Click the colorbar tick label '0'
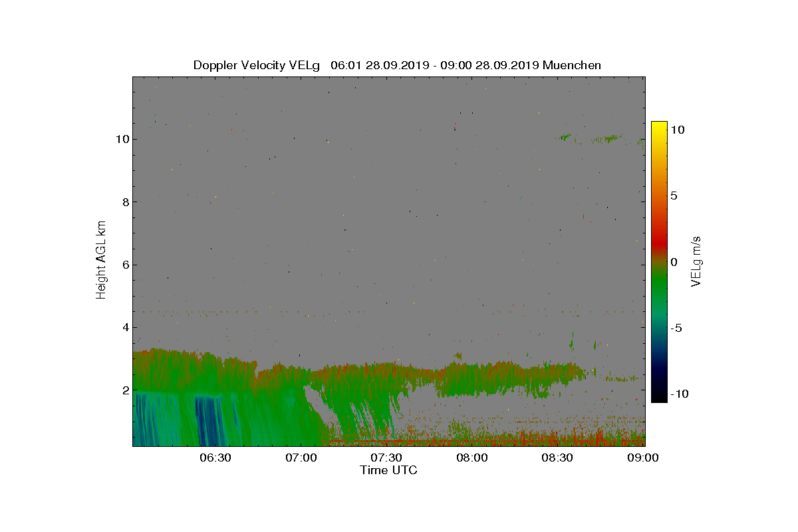798x532 pixels. click(674, 262)
